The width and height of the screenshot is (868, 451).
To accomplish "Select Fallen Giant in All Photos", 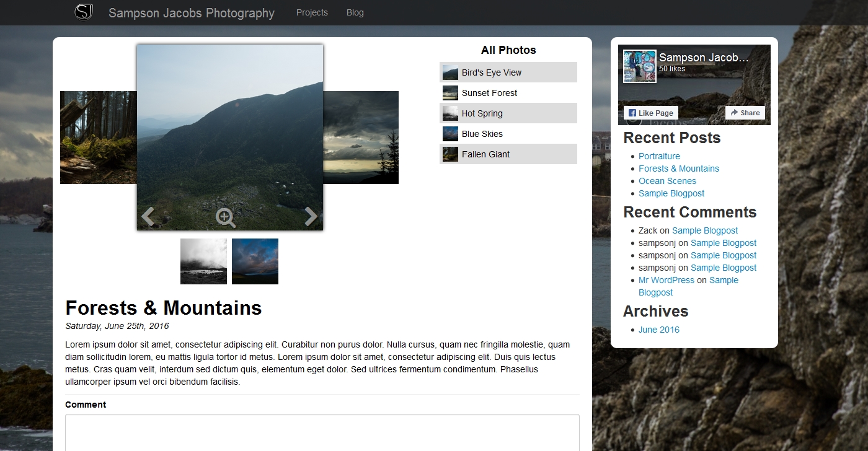I will pos(508,154).
